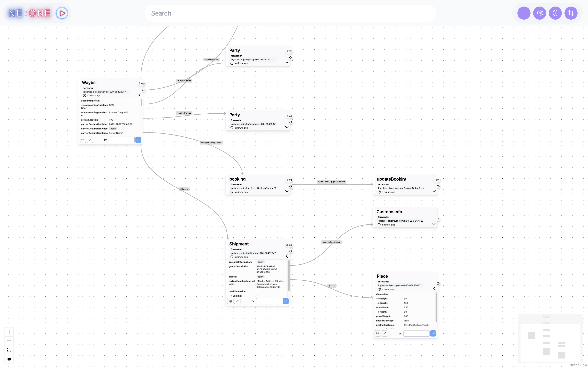Expand the updateBooking node chevron
Screen dimensions: 588x368
434,191
